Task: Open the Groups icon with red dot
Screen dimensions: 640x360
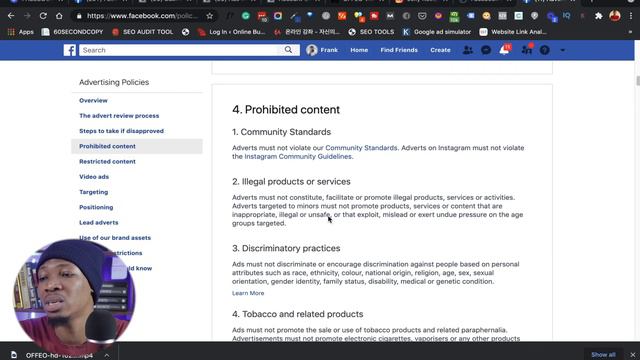Action: pos(527,49)
